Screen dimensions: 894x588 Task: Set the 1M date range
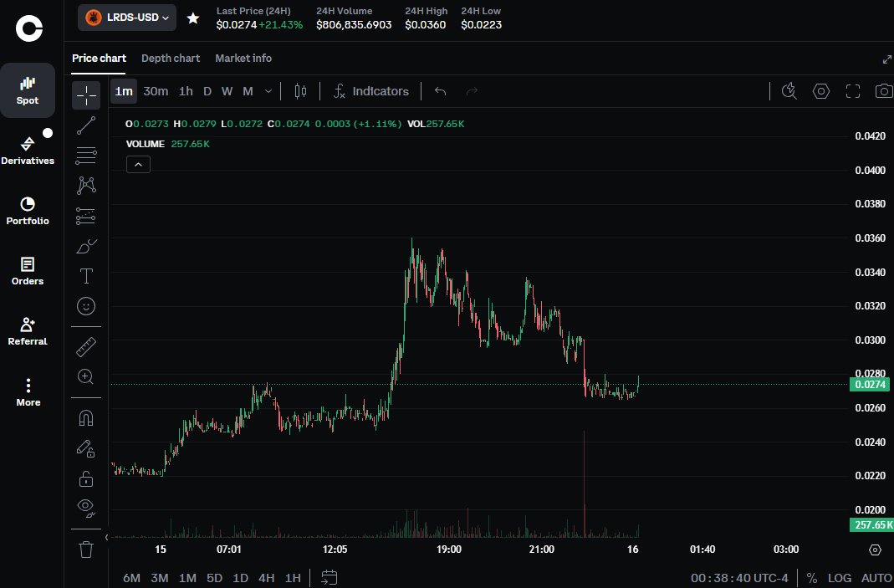(187, 578)
